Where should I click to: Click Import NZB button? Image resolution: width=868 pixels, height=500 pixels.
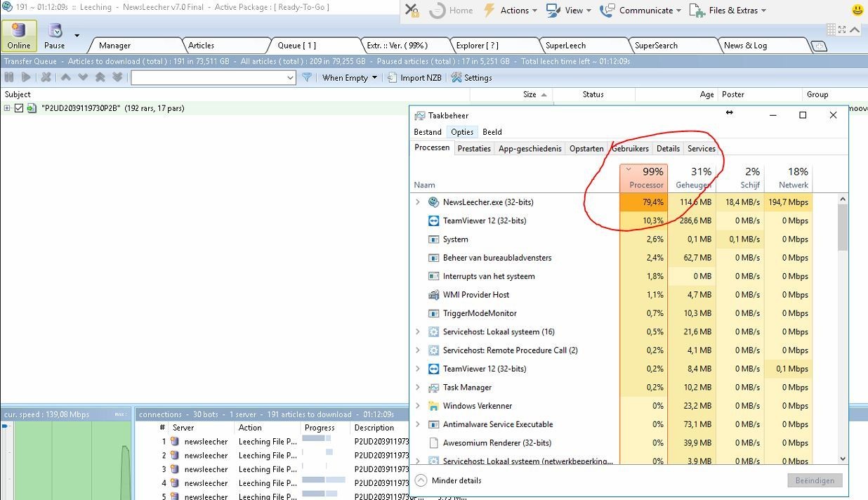(414, 78)
